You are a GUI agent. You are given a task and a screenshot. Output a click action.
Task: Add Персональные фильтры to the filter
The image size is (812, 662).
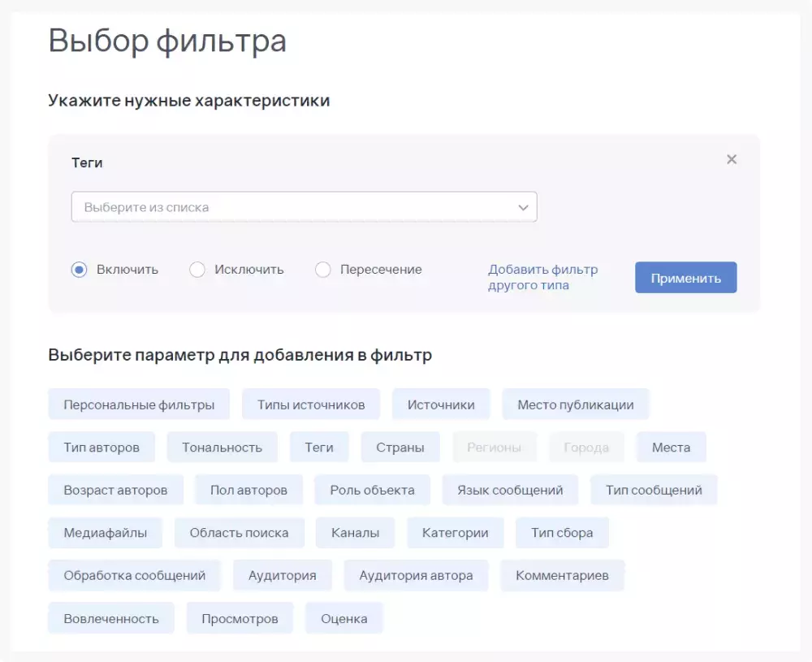[138, 404]
